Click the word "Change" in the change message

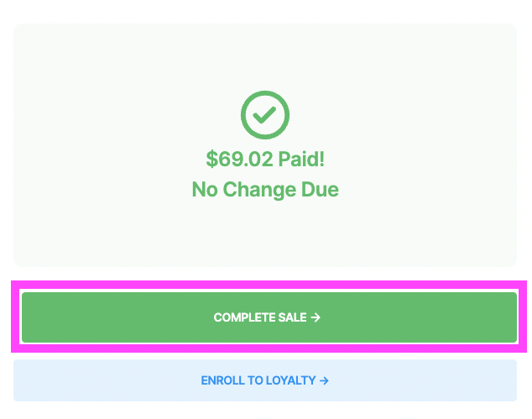[259, 190]
